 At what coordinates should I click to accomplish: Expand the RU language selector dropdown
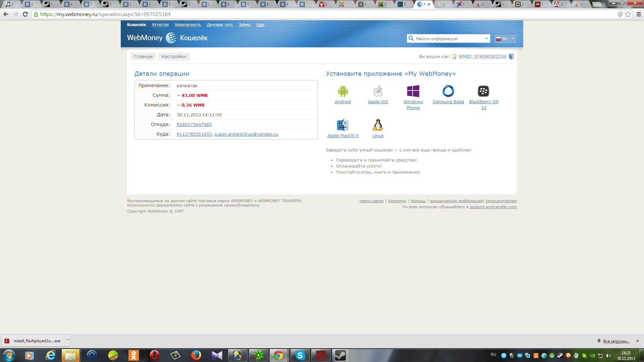pos(505,39)
